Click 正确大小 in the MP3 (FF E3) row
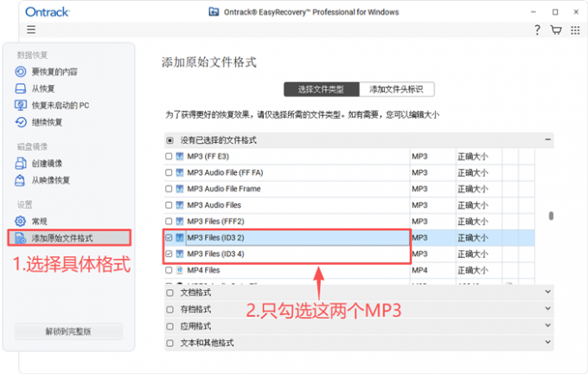 pos(473,157)
